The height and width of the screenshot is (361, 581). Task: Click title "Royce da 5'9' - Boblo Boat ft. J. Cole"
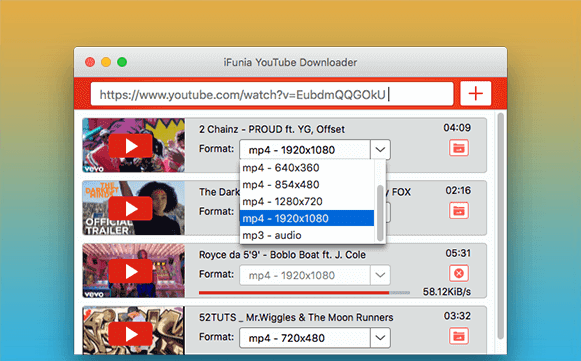pos(282,255)
